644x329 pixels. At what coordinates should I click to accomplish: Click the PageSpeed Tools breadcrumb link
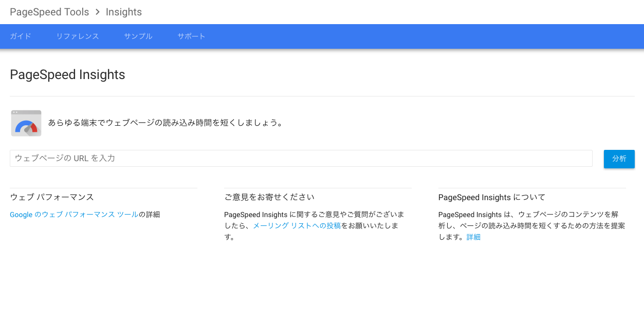click(x=49, y=12)
